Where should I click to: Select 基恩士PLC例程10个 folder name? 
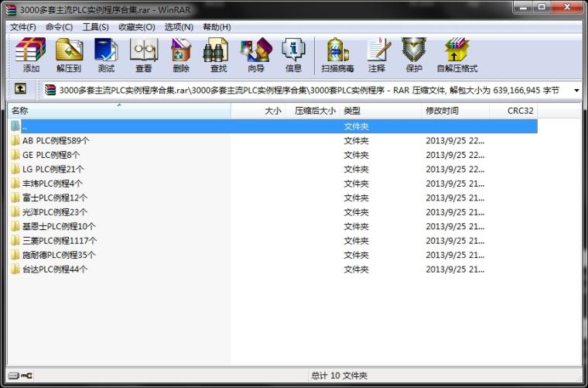pos(59,226)
